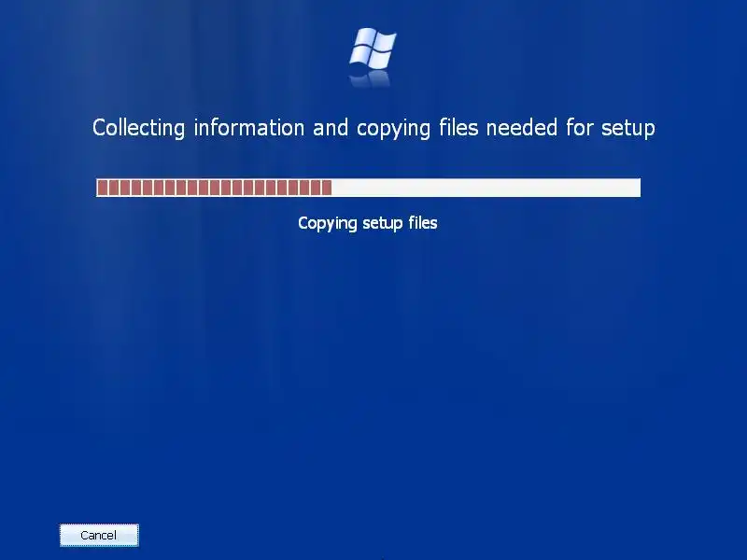Click the far right end of progress bar

point(637,188)
